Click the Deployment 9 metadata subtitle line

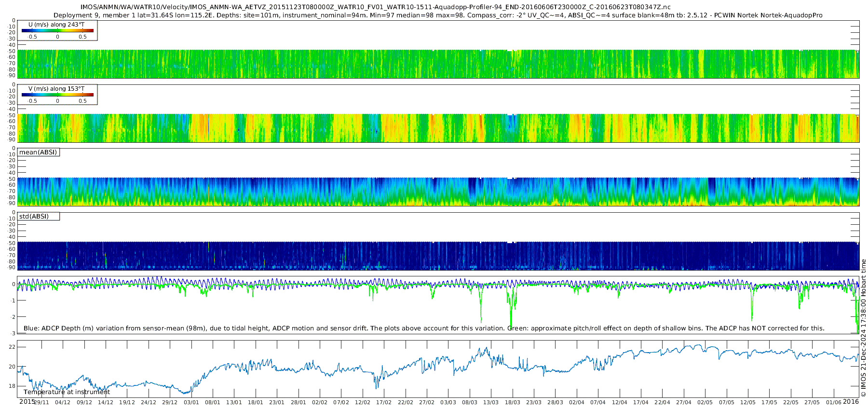[x=438, y=15]
